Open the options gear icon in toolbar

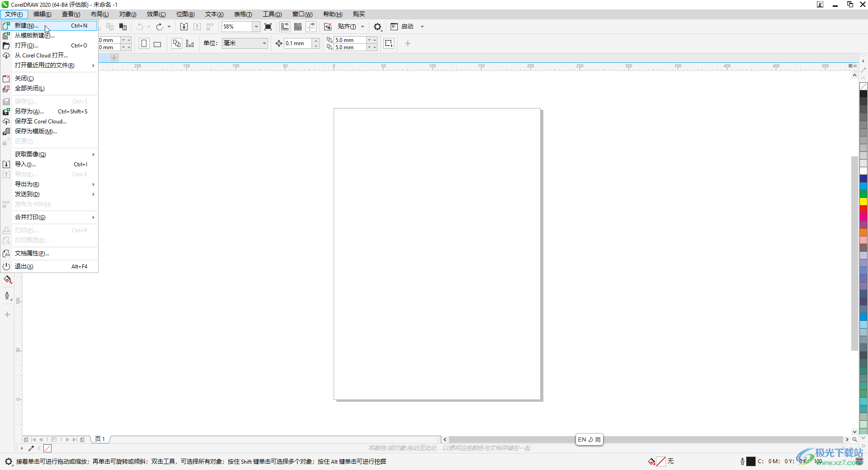(377, 27)
